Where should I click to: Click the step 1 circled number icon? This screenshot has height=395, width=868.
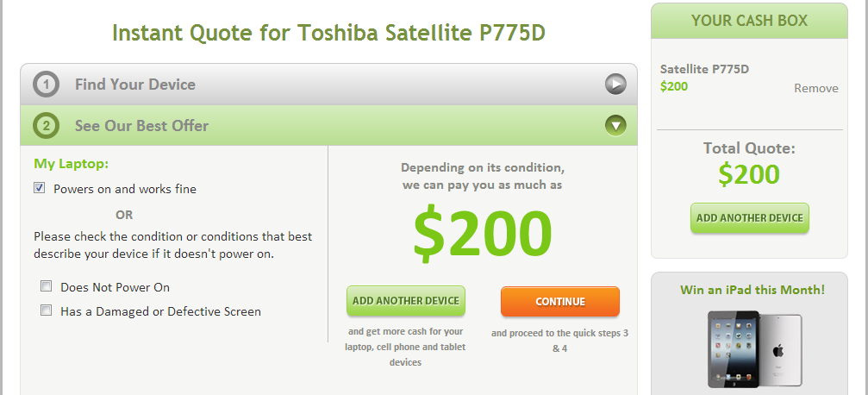pos(46,85)
